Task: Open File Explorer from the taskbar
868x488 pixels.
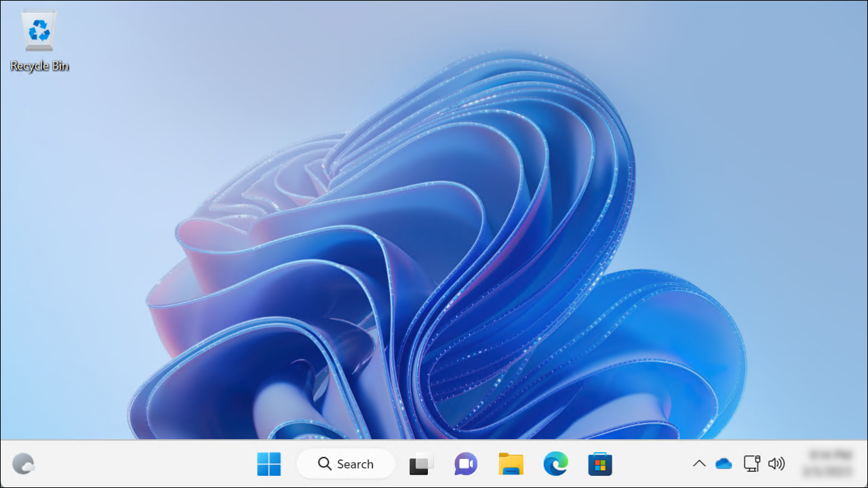Action: pyautogui.click(x=511, y=464)
